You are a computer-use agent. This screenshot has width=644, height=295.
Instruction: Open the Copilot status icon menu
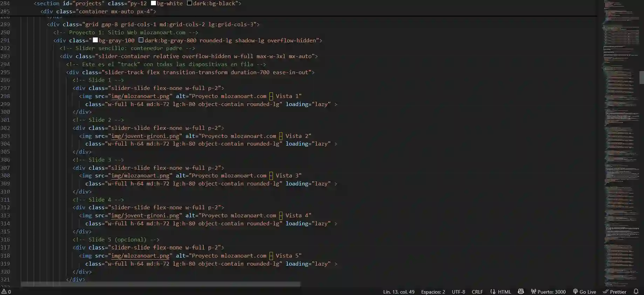click(x=521, y=292)
